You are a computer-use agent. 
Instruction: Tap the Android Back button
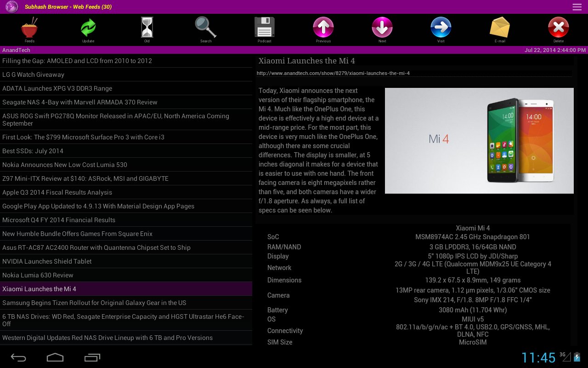[19, 357]
